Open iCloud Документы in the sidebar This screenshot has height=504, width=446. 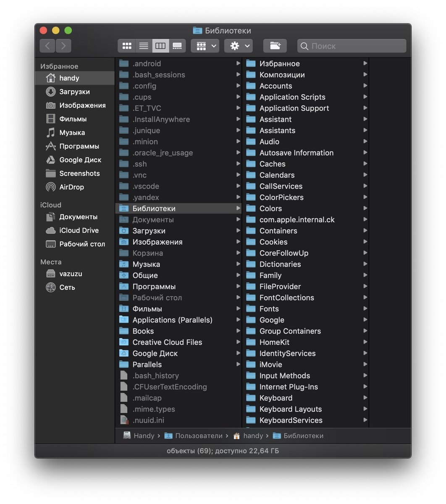75,217
